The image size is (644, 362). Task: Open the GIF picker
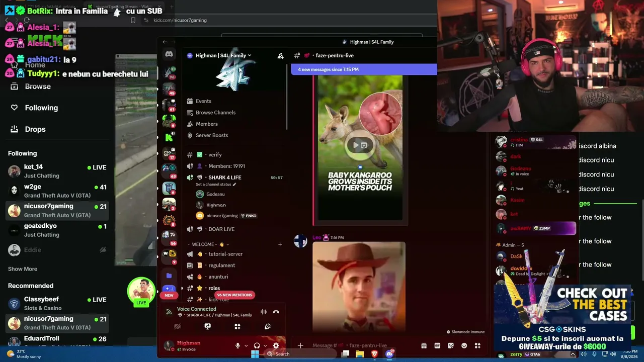point(437,345)
